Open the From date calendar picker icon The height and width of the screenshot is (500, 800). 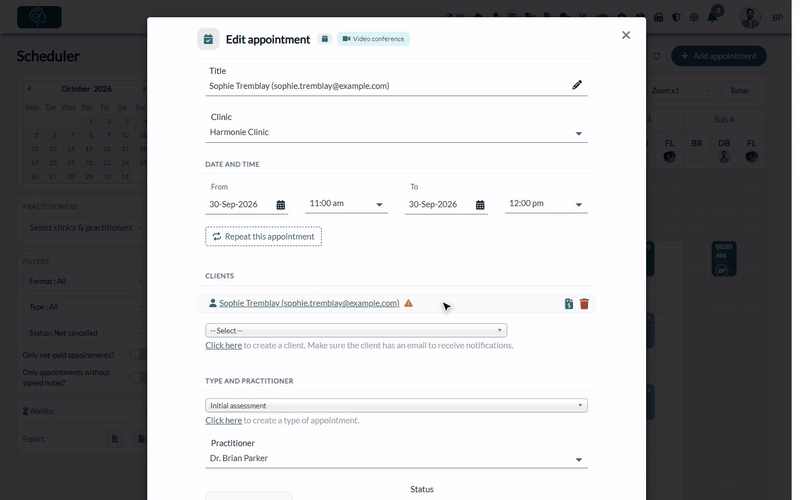coord(281,205)
